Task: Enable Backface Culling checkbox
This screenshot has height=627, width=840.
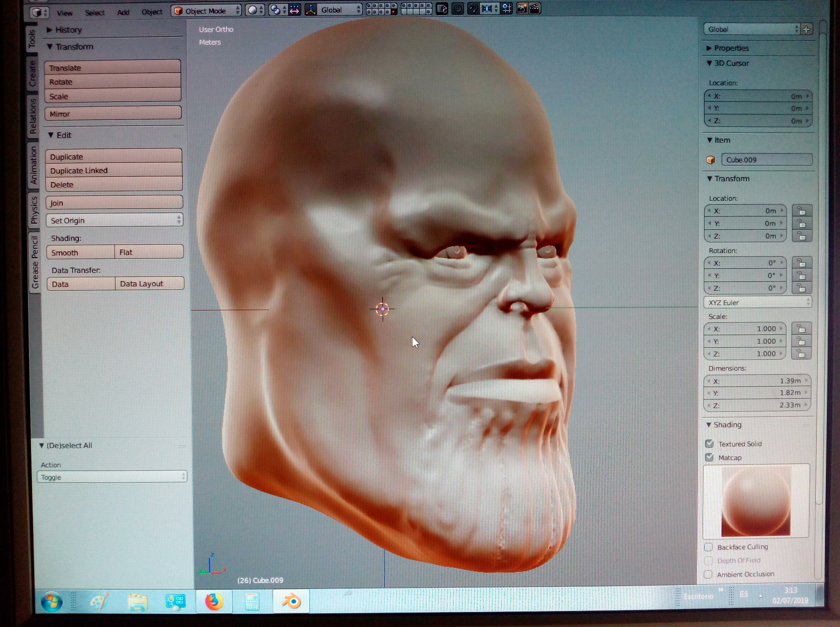Action: (x=708, y=547)
